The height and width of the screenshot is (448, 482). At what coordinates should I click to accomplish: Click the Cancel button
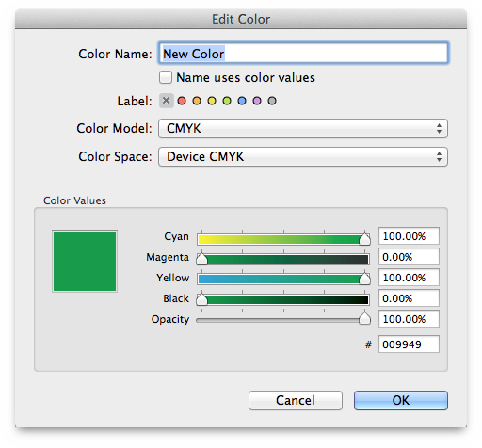[296, 400]
